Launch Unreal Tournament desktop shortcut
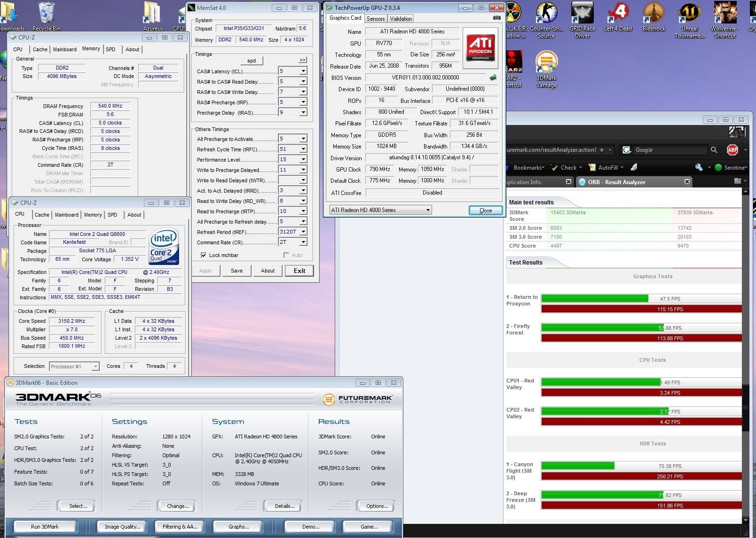This screenshot has height=538, width=756. coord(690,19)
